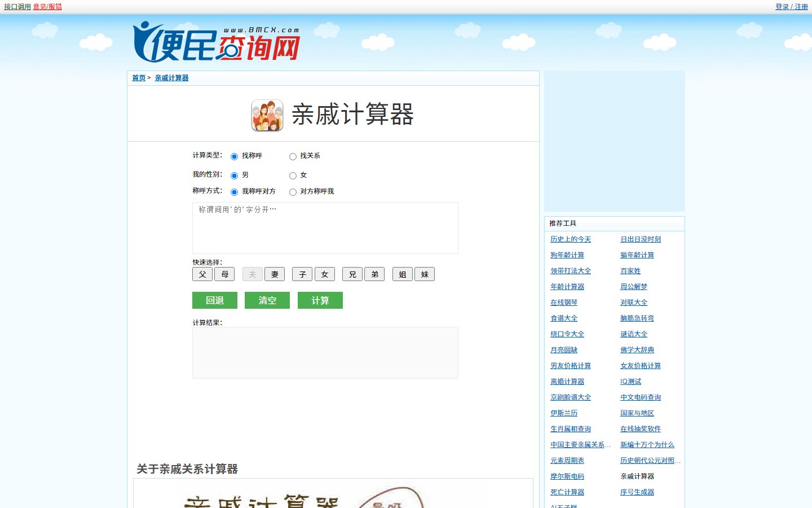Open 月亮圆缺 link
The width and height of the screenshot is (812, 508).
564,350
